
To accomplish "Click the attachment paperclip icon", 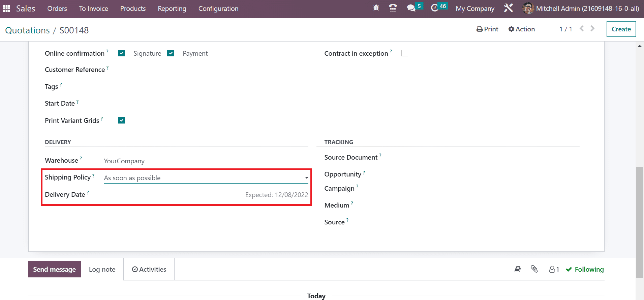I will [534, 269].
